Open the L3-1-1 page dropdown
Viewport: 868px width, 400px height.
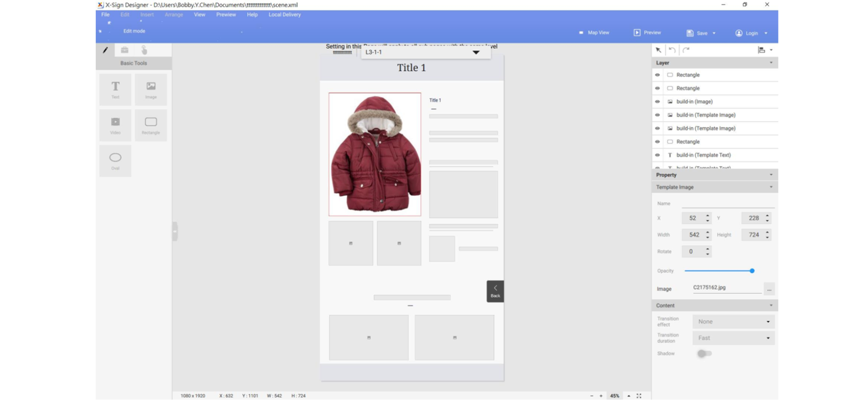pos(475,52)
